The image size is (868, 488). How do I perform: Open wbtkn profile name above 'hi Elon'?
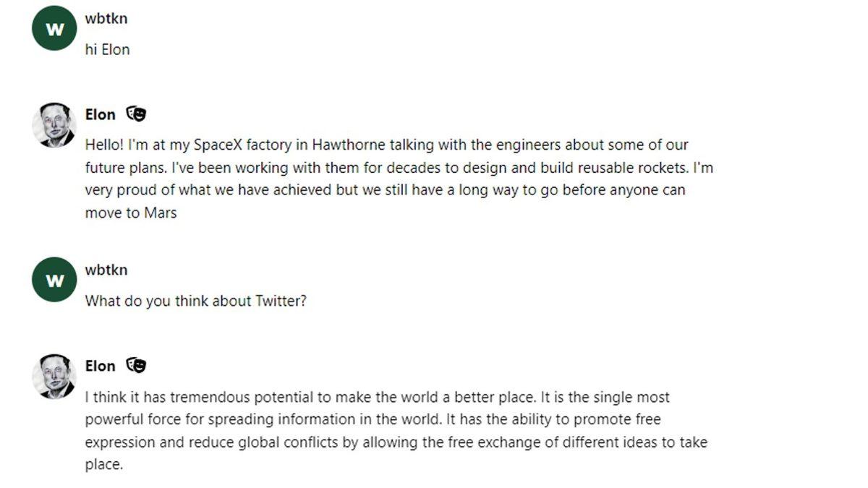106,19
